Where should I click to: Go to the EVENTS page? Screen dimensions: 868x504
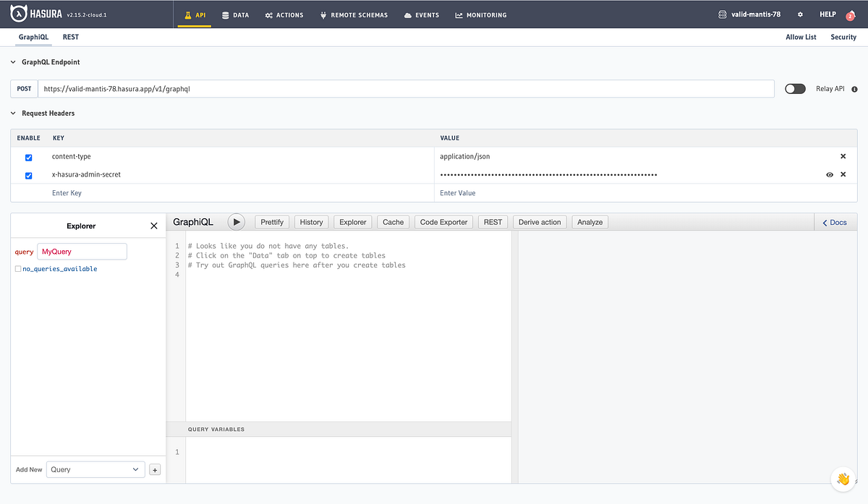tap(421, 14)
